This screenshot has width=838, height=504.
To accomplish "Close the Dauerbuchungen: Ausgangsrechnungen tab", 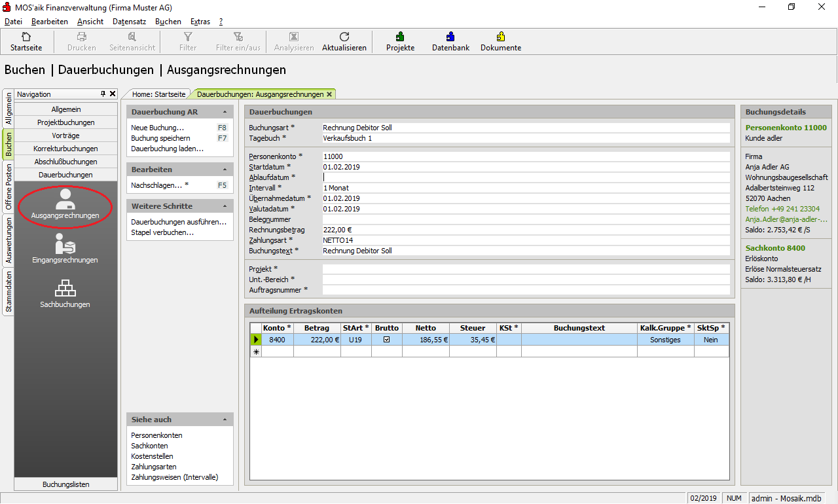I will (x=329, y=94).
